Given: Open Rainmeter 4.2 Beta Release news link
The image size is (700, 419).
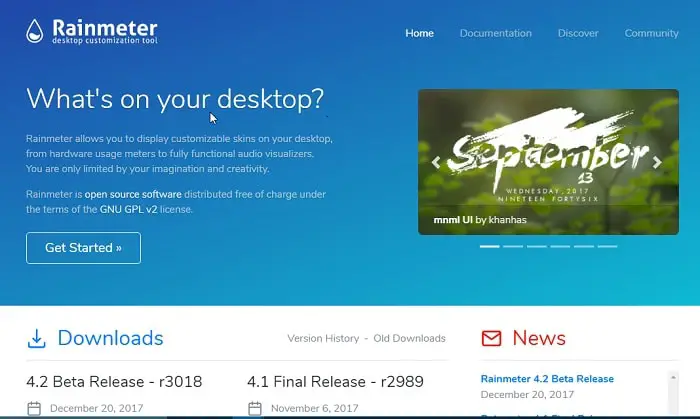Looking at the screenshot, I should tap(547, 379).
